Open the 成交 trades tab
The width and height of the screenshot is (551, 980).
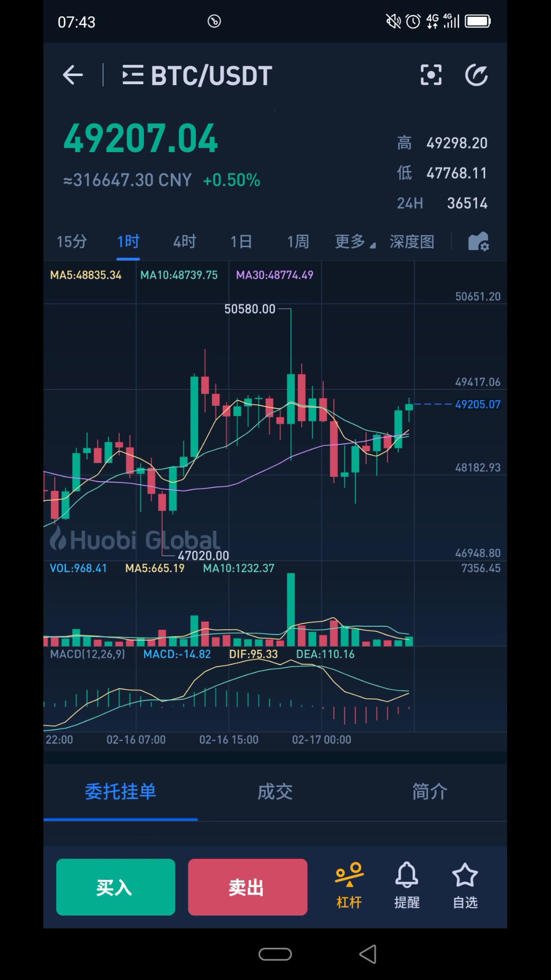coord(275,792)
